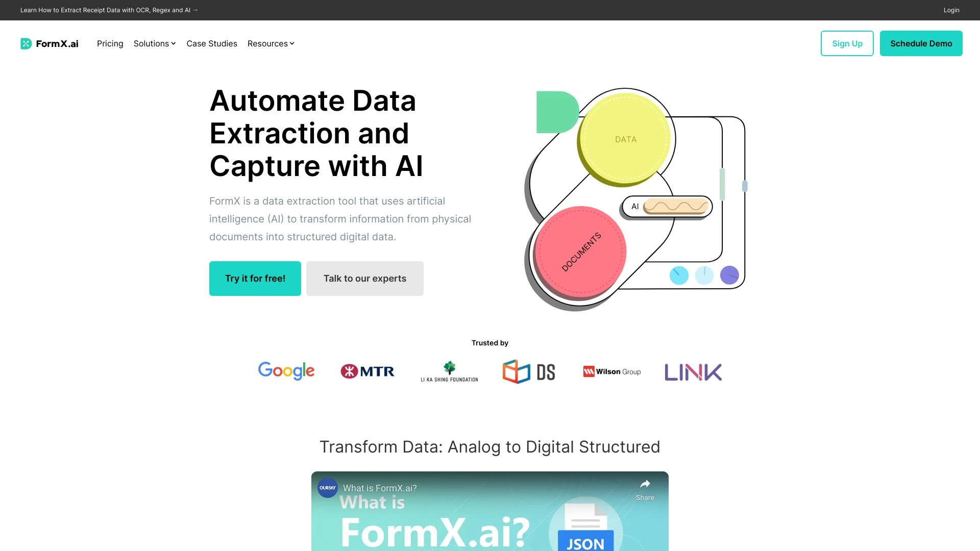Click the first circular slider indicator

pyautogui.click(x=678, y=275)
